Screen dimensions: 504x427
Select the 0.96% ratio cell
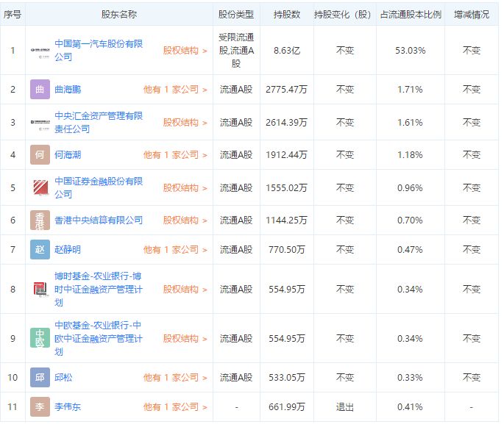point(411,188)
